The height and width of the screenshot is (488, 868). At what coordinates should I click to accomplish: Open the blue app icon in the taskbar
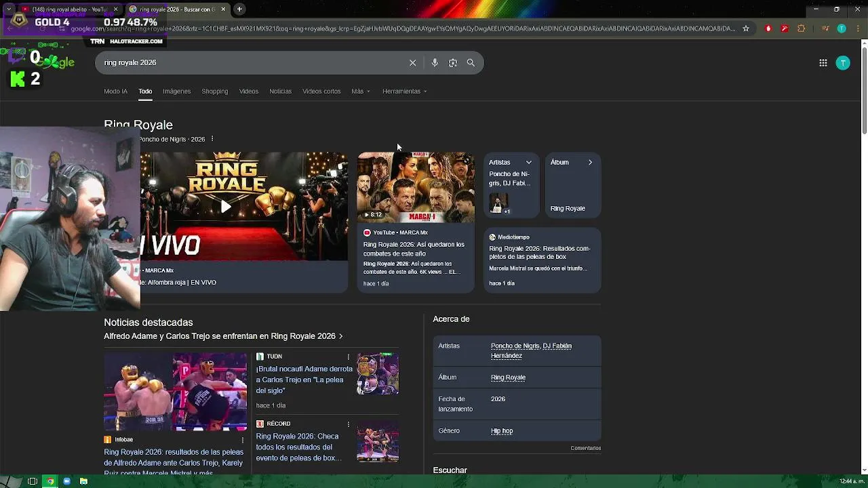[x=66, y=481]
